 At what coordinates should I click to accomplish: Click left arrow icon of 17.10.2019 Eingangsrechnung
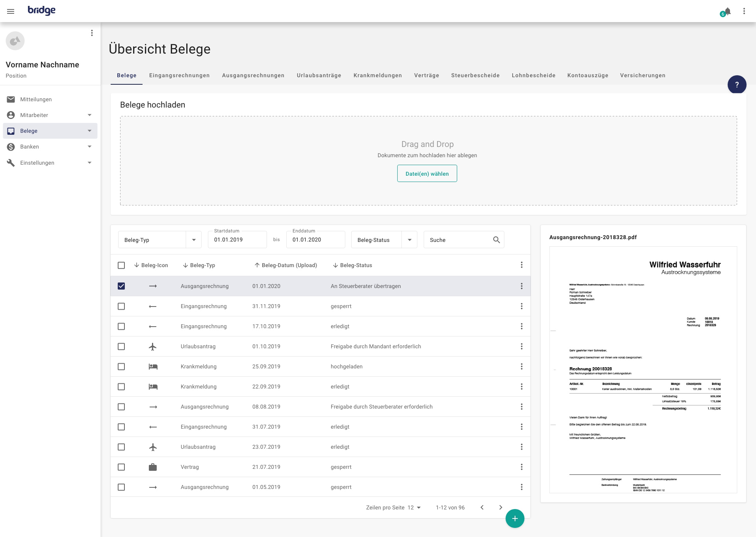tap(153, 326)
